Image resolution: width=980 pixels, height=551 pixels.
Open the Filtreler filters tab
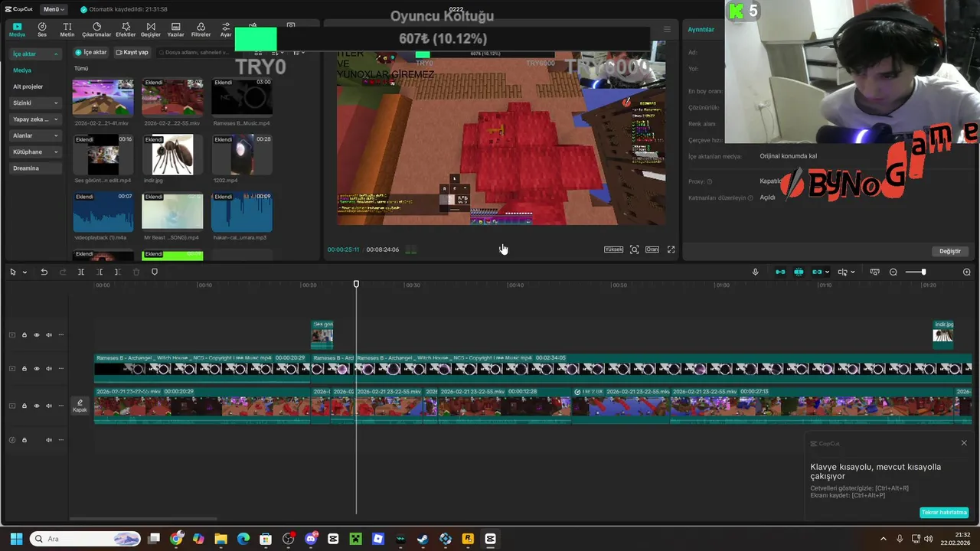(201, 29)
